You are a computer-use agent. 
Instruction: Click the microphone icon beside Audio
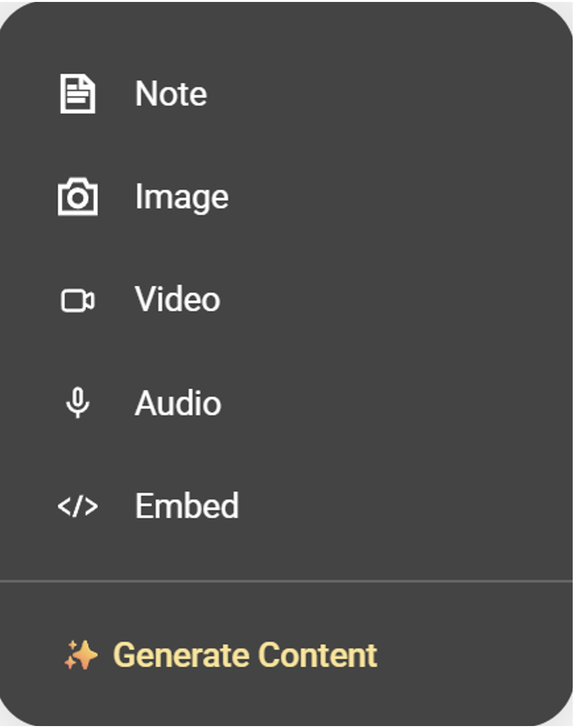click(x=78, y=402)
